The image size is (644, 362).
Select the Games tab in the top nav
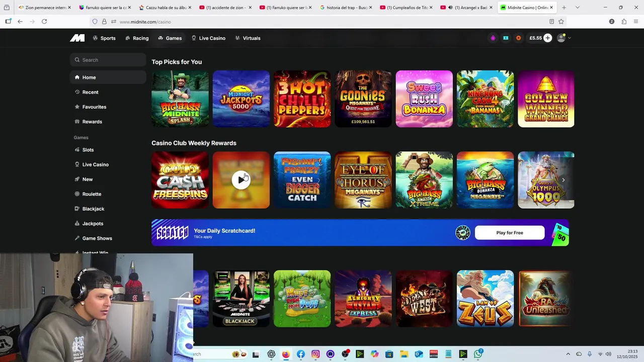coord(170,38)
